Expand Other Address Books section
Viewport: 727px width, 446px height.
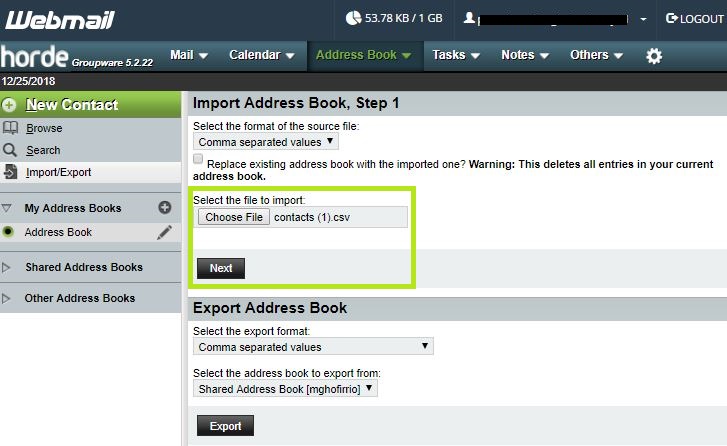[x=8, y=298]
